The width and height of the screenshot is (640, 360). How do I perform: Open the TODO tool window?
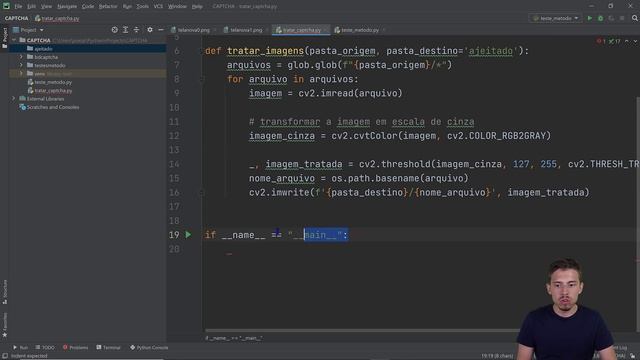45,347
